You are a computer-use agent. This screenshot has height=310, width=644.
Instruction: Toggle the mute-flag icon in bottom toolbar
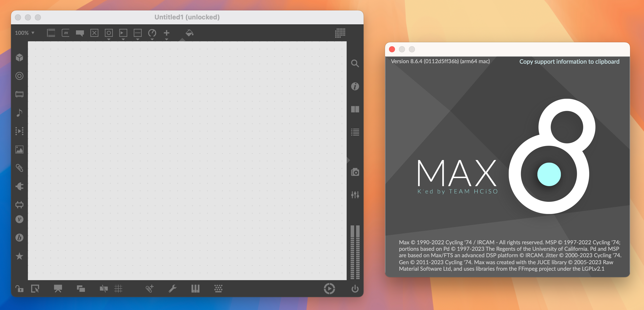pos(104,289)
